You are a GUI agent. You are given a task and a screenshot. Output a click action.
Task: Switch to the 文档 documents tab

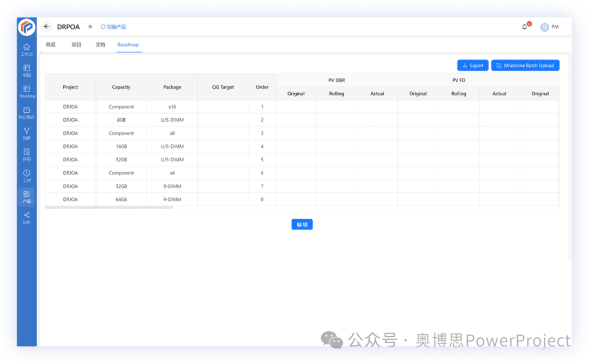pyautogui.click(x=100, y=44)
